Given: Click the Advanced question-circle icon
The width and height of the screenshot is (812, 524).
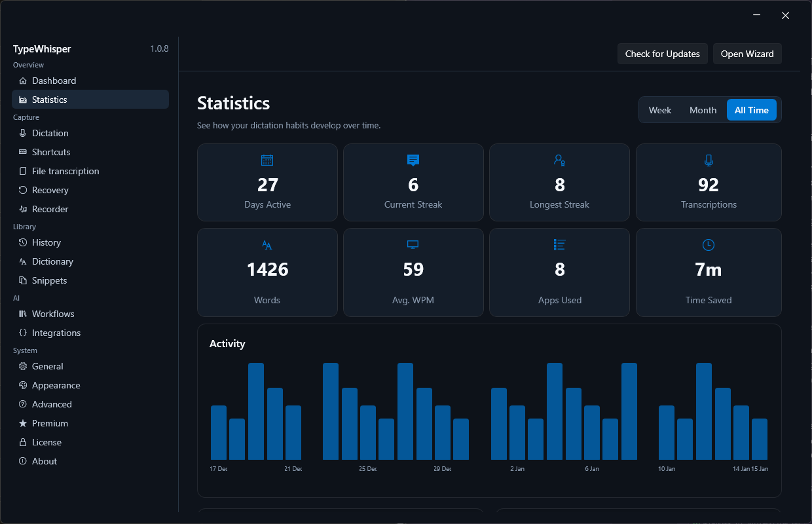Looking at the screenshot, I should click(x=23, y=404).
